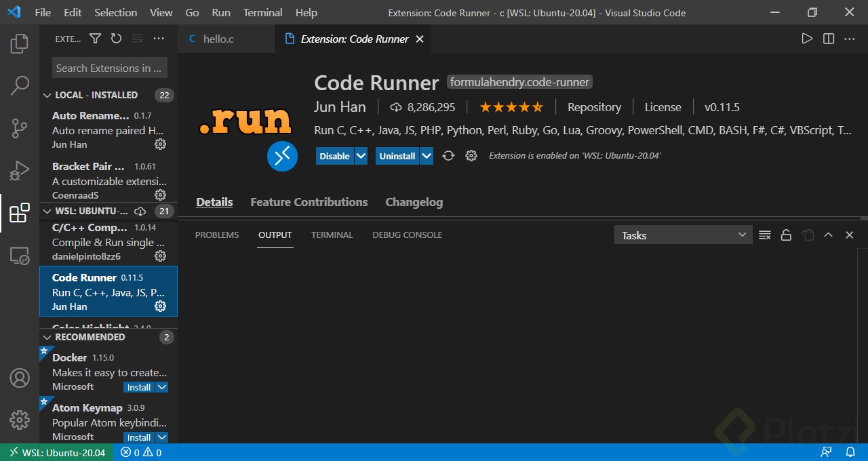Open the Repository link
Screen dimensions: 868x461
click(x=594, y=107)
